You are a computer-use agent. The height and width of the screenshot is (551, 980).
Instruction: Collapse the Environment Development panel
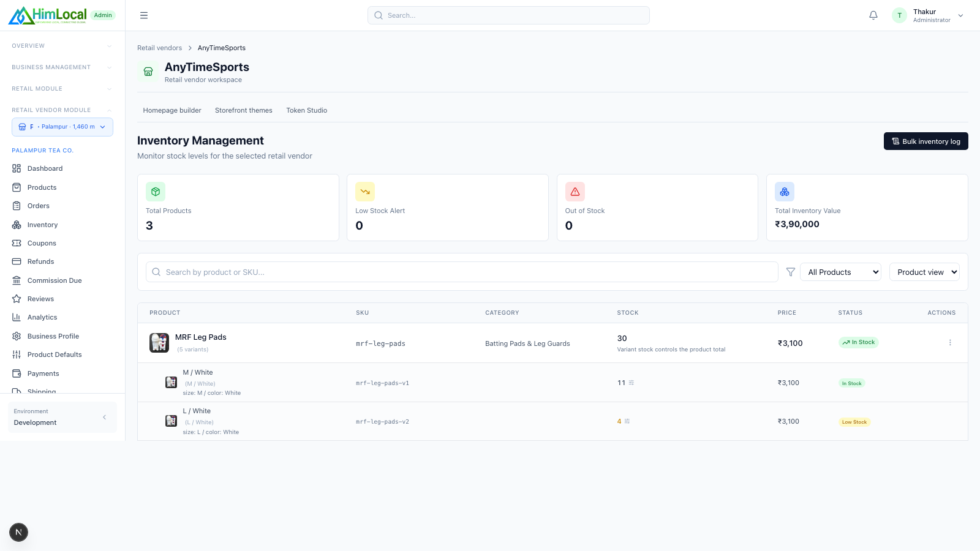pyautogui.click(x=104, y=417)
